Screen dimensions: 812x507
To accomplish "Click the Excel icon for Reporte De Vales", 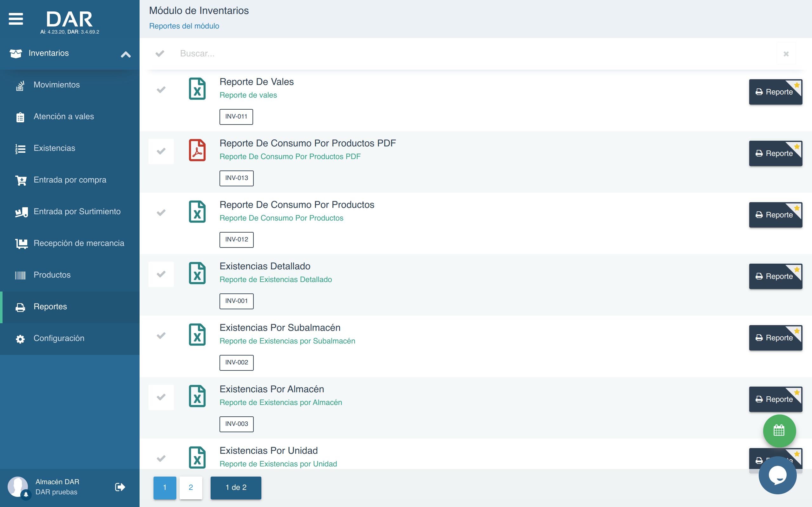I will click(x=197, y=89).
